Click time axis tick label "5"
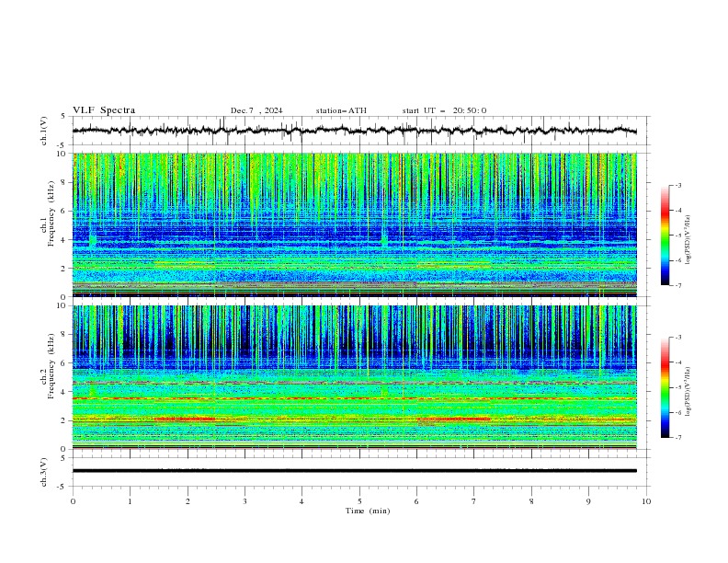Image resolution: width=728 pixels, height=563 pixels. (359, 501)
